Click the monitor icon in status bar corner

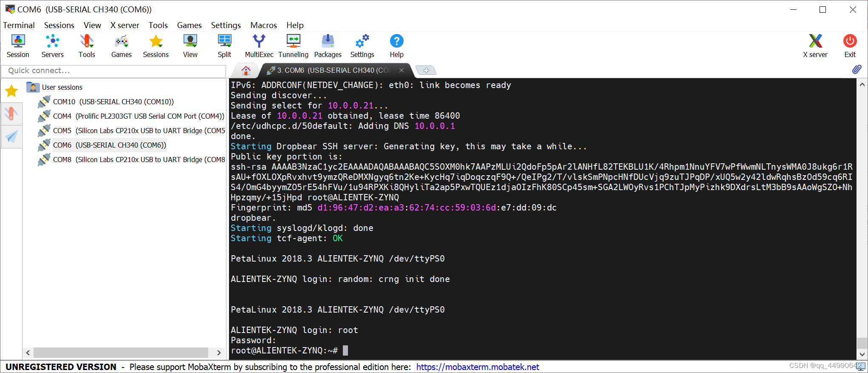[861, 366]
